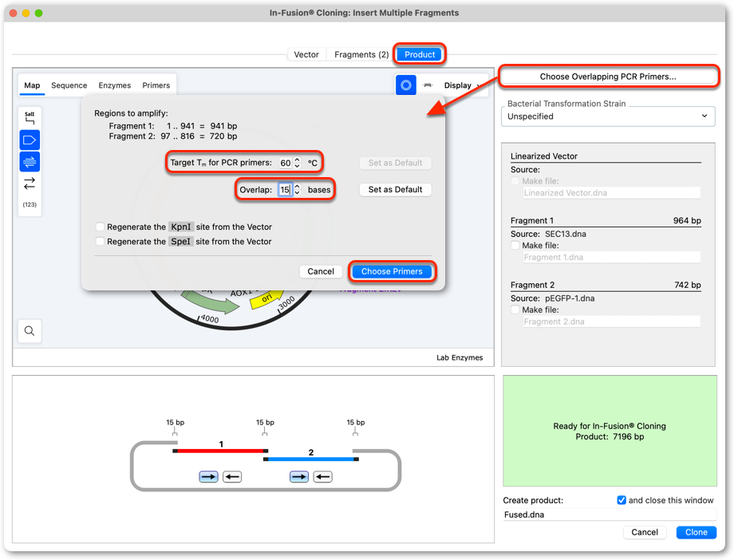Open the Sequence view tab
The image size is (734, 560).
[69, 85]
